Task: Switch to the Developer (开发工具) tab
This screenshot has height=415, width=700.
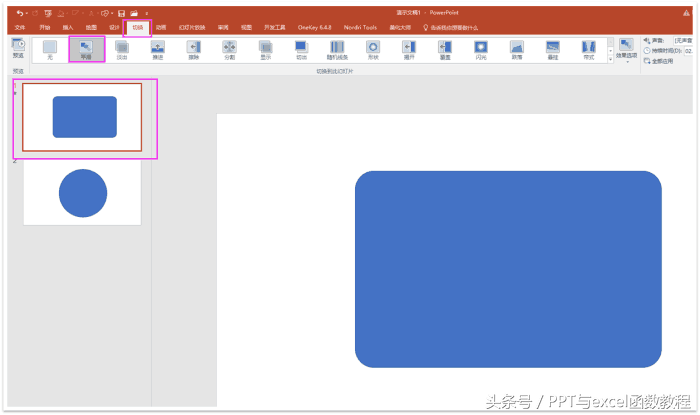Action: (275, 28)
